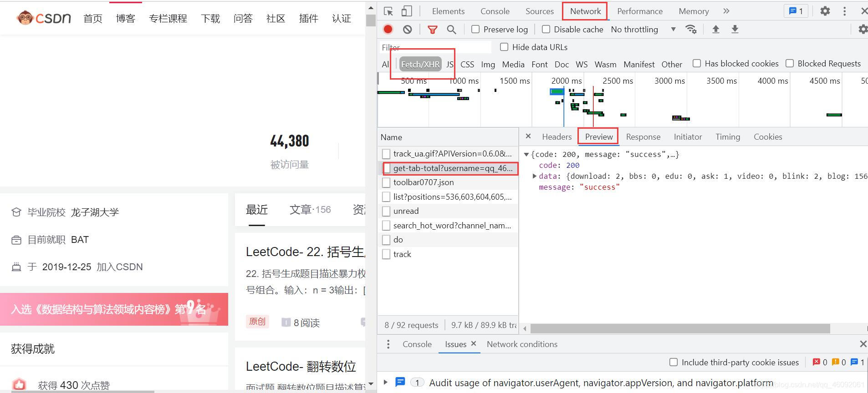Filter requests by Img
The width and height of the screenshot is (868, 393).
[x=488, y=64]
